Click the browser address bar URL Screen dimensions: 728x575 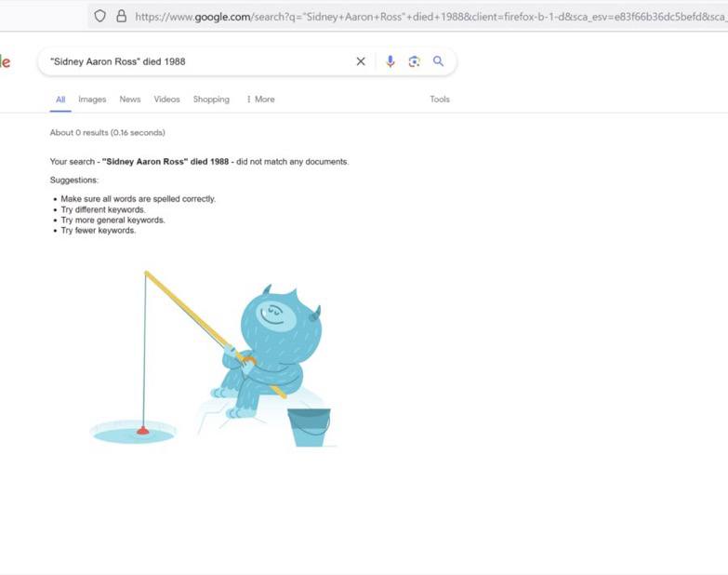tap(430, 17)
